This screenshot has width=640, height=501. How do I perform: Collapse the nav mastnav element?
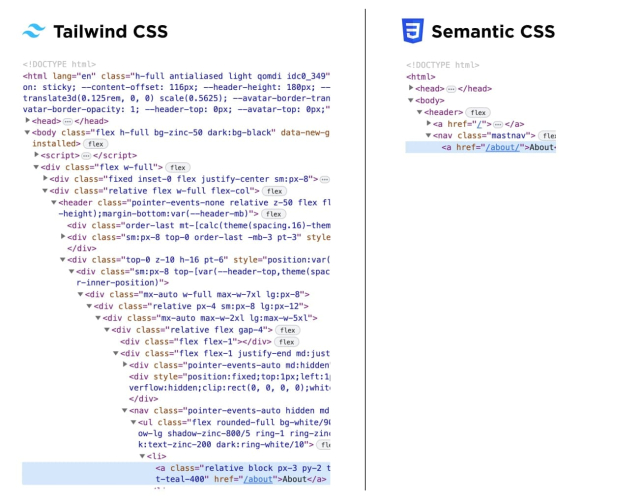pyautogui.click(x=429, y=135)
